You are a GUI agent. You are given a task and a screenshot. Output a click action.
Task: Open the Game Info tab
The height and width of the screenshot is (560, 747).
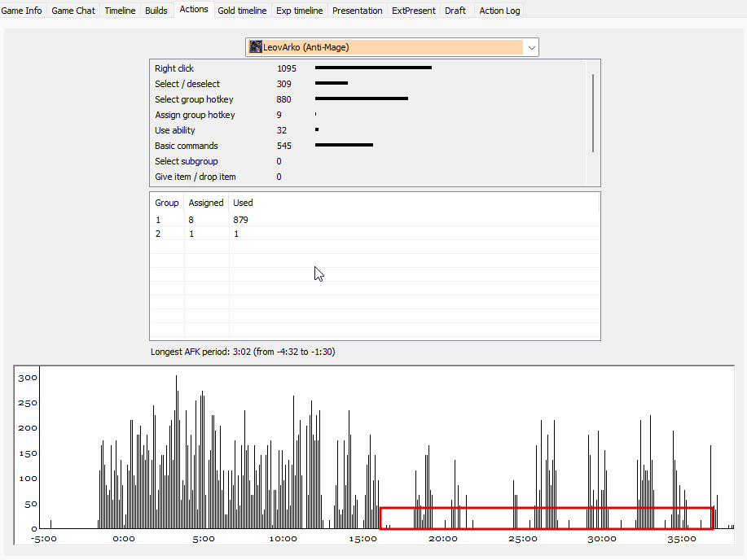tap(21, 11)
